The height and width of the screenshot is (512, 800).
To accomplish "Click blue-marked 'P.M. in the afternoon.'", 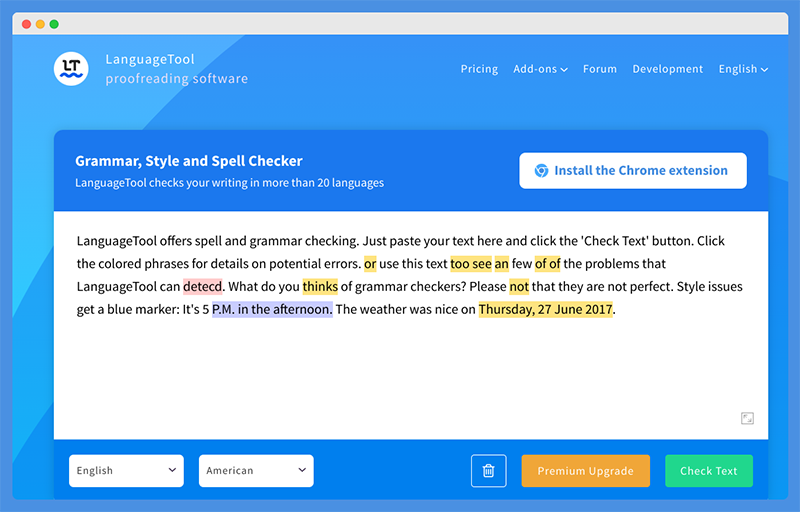I will click(x=272, y=310).
